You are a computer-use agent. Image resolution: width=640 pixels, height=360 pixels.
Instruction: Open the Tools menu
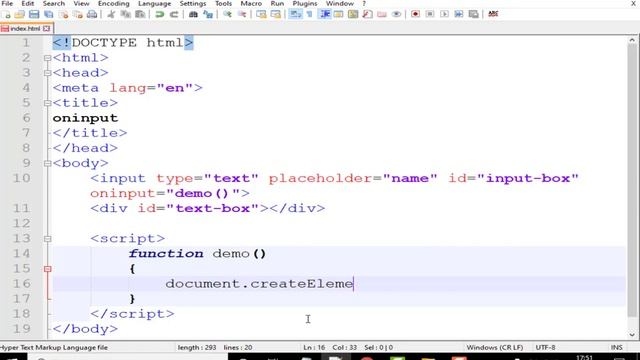tap(223, 4)
